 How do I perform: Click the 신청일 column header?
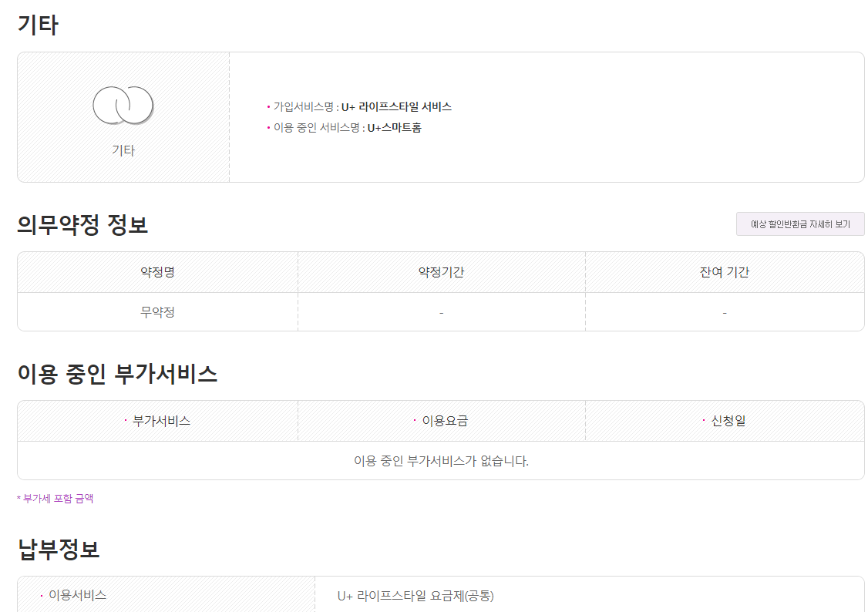[728, 421]
